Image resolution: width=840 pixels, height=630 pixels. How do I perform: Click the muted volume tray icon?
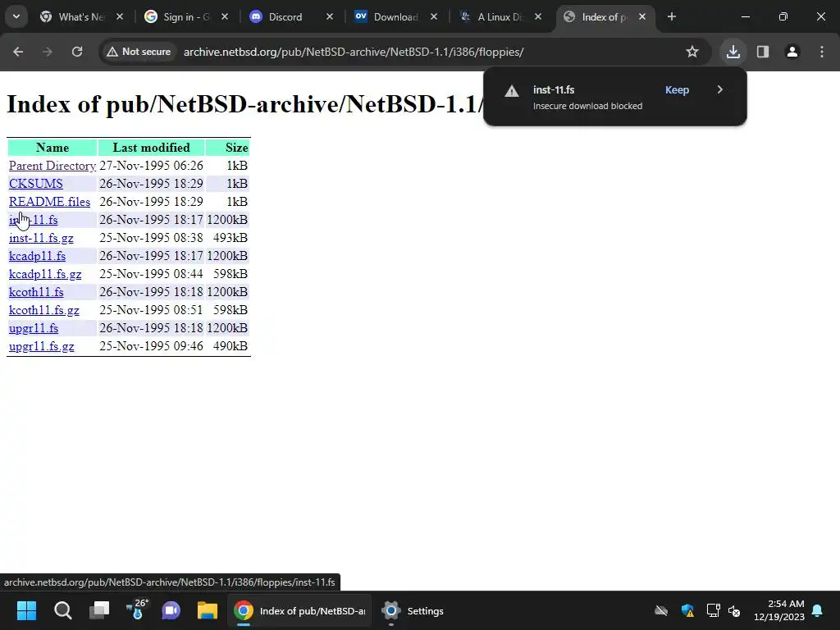point(734,610)
